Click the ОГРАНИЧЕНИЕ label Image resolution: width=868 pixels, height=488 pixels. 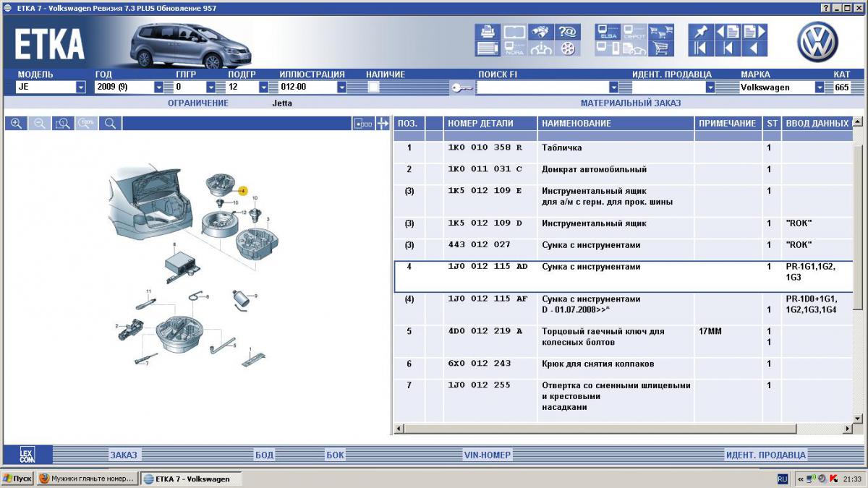198,103
